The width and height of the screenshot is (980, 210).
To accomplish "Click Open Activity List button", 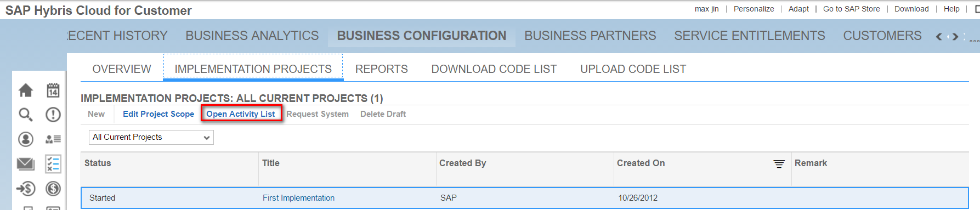I will [241, 114].
